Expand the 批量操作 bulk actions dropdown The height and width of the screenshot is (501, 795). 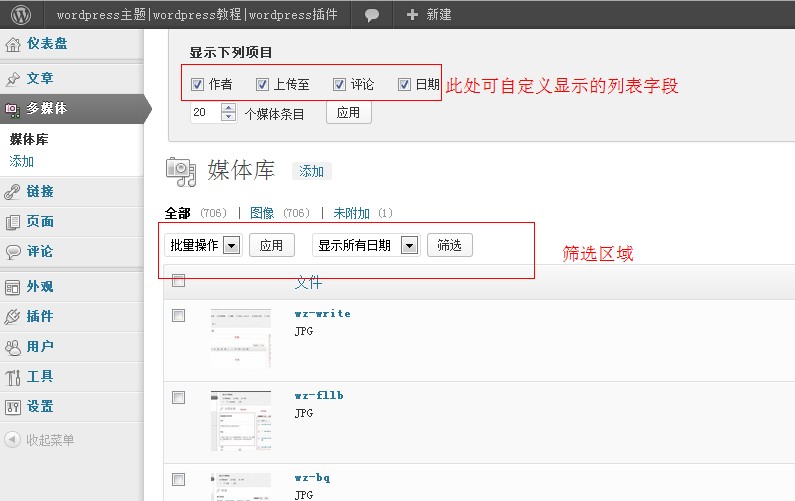click(231, 245)
